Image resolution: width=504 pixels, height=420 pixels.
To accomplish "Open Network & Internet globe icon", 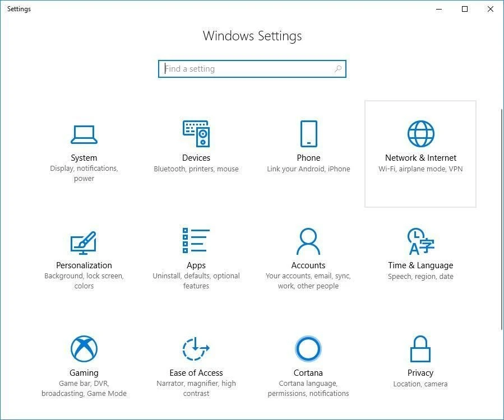I will tap(420, 134).
